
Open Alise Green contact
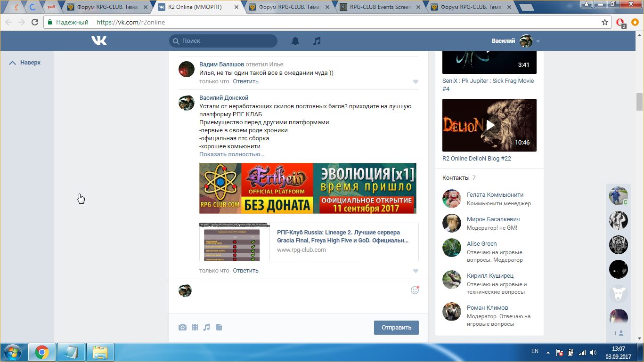(x=481, y=244)
